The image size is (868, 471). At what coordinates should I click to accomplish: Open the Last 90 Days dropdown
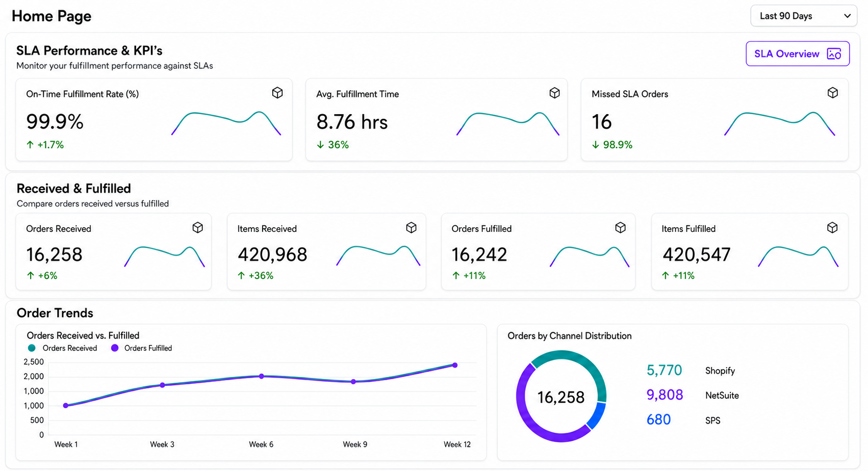804,16
